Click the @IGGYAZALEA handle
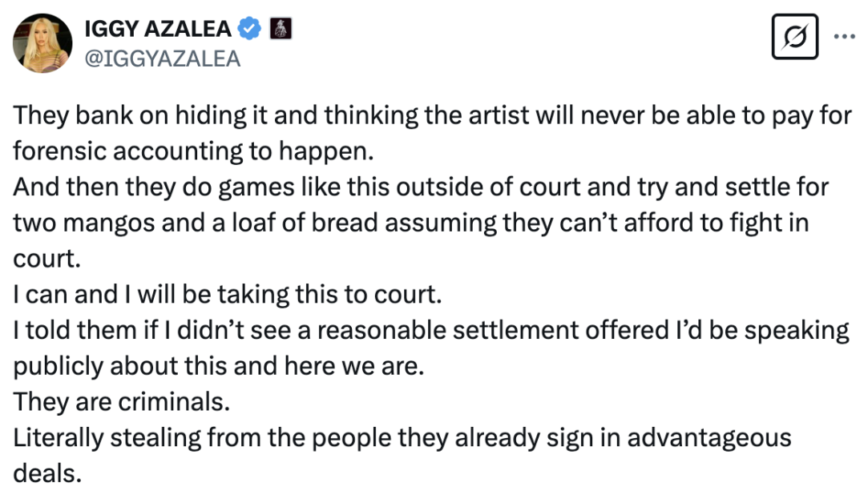This screenshot has height=503, width=868. click(x=162, y=58)
